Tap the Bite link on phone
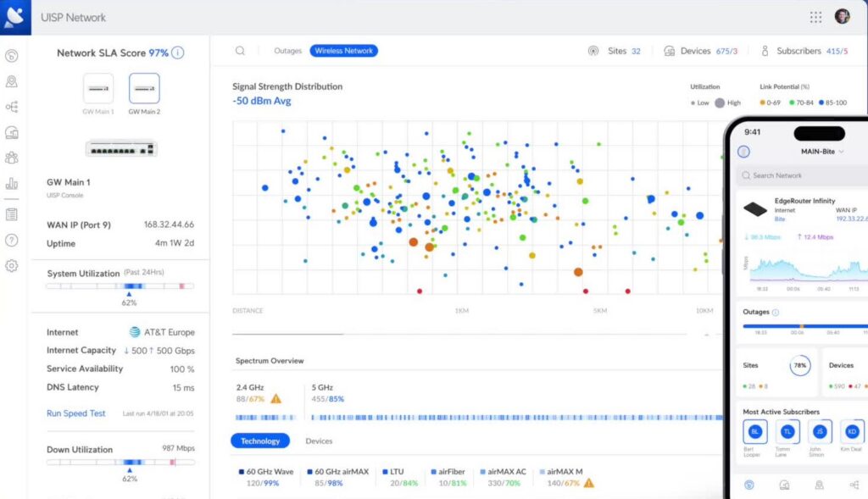Image resolution: width=868 pixels, height=499 pixels. tap(780, 219)
